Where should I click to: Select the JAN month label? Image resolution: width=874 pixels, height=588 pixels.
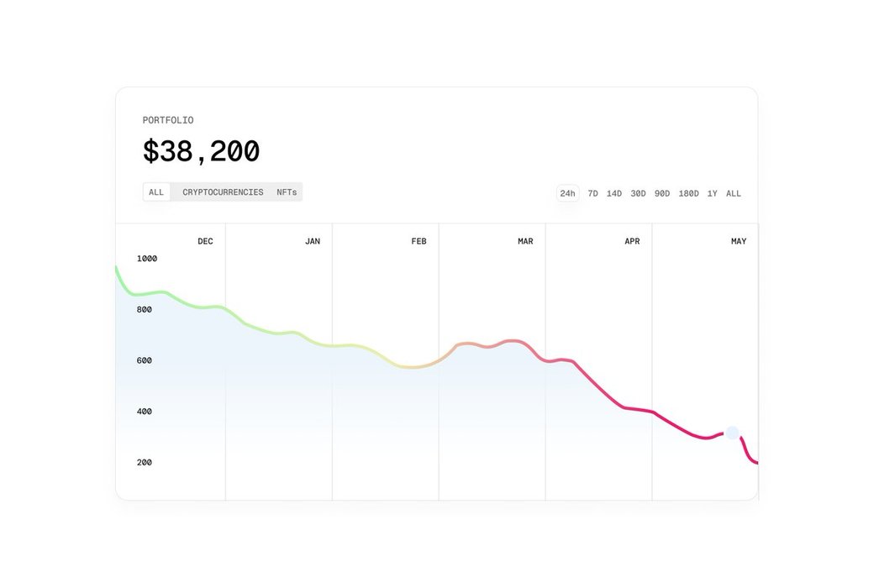click(x=313, y=242)
